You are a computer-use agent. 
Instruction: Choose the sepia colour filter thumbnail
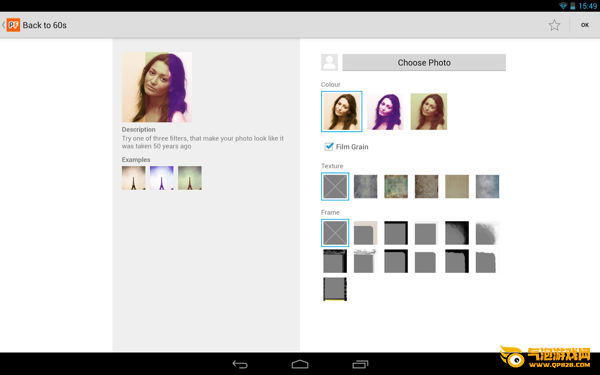tap(342, 111)
